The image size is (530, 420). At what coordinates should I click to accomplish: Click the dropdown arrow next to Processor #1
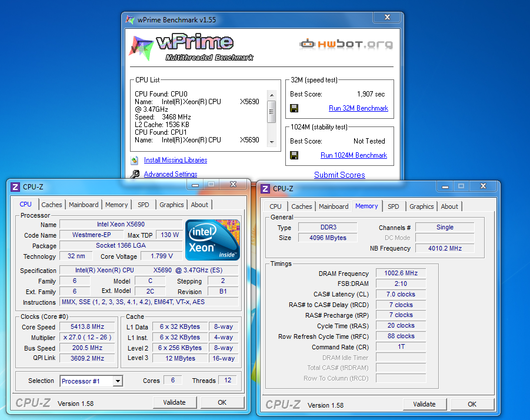(118, 381)
